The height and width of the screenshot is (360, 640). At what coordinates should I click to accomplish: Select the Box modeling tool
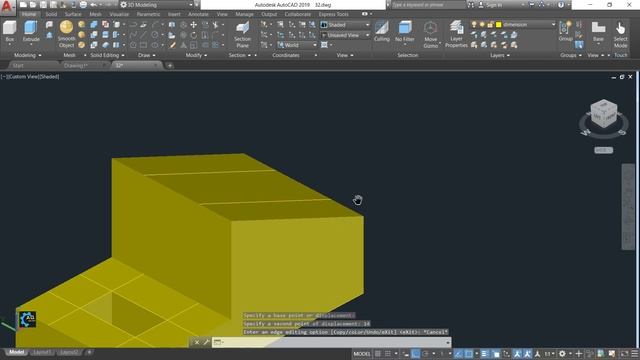point(9,32)
